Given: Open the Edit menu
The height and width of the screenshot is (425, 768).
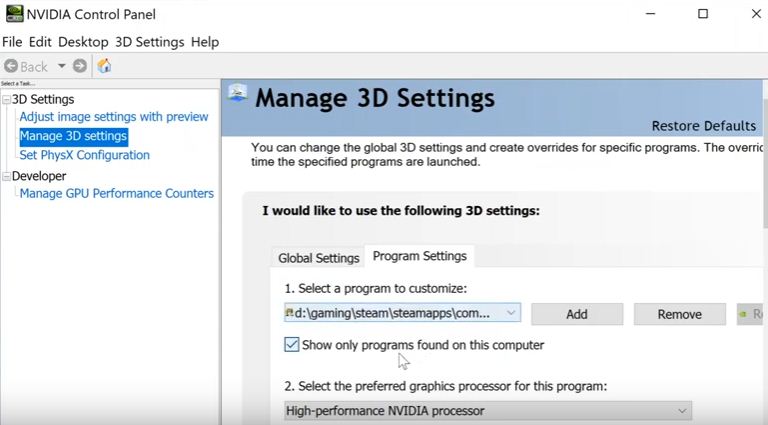Looking at the screenshot, I should 40,42.
